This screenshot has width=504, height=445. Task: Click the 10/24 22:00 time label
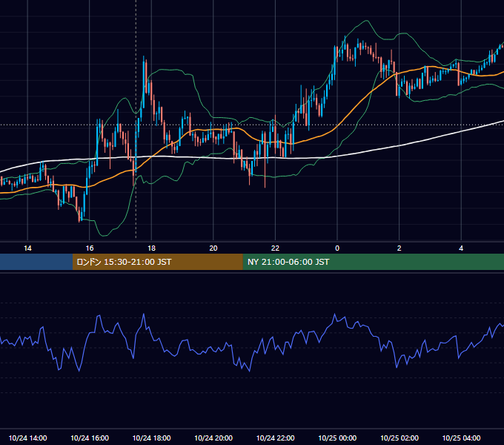click(275, 438)
